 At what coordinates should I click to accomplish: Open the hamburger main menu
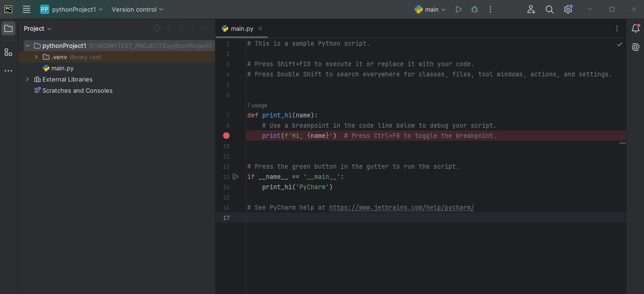[x=27, y=9]
